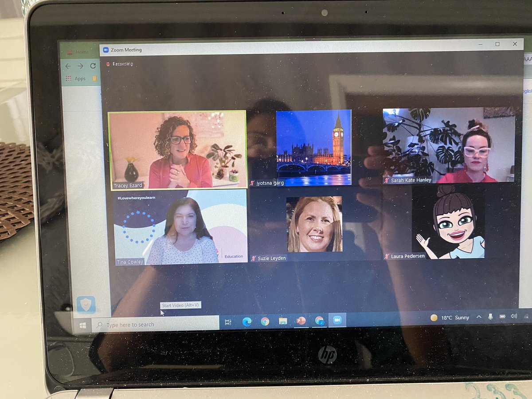Screen dimensions: 532x399
Task: Select Sarah Kate Hanley's video tile
Action: point(449,145)
